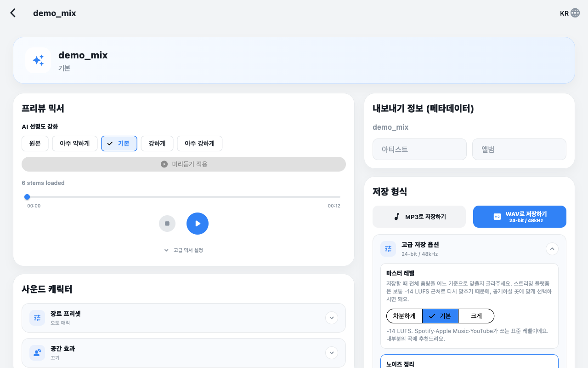
Task: Expand the 장르 프리셋 chevron
Action: point(332,318)
